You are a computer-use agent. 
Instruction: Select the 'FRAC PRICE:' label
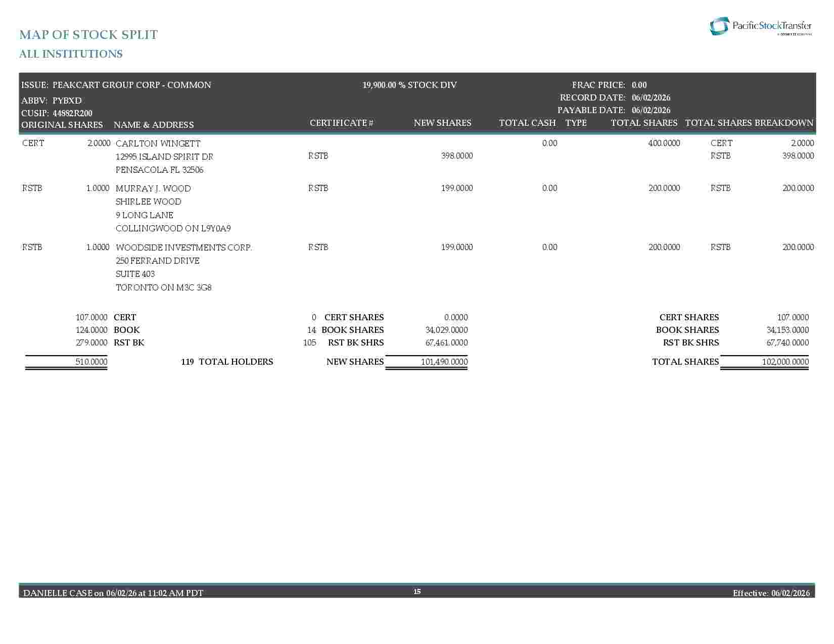pos(598,85)
